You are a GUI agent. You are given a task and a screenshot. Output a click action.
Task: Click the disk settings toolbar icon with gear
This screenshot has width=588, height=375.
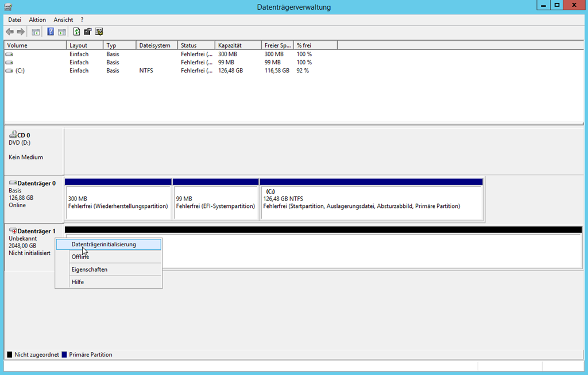pos(99,32)
